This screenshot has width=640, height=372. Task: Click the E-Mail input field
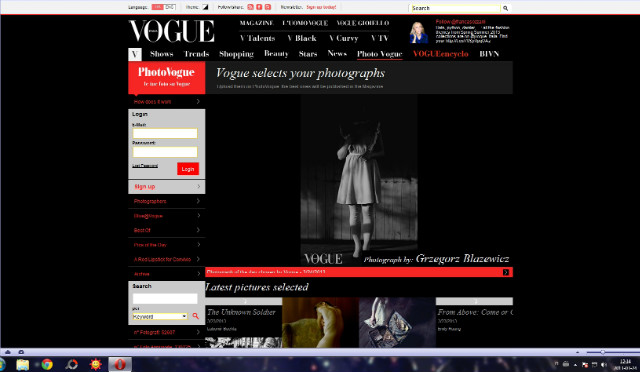point(165,134)
